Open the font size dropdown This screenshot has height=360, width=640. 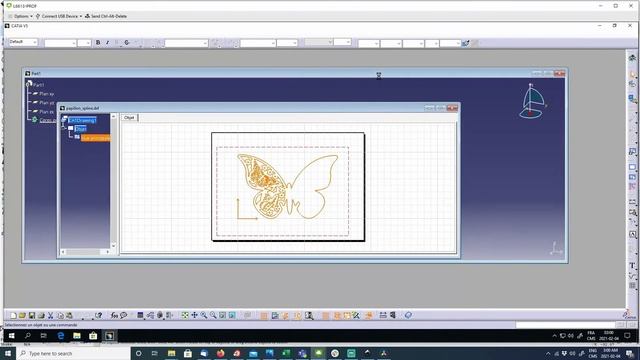tap(84, 43)
